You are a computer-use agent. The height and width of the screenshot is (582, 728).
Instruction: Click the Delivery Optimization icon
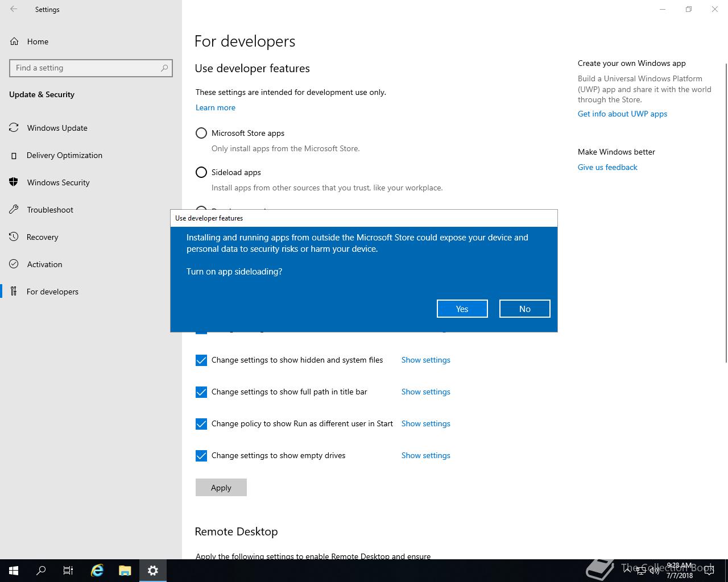(14, 155)
